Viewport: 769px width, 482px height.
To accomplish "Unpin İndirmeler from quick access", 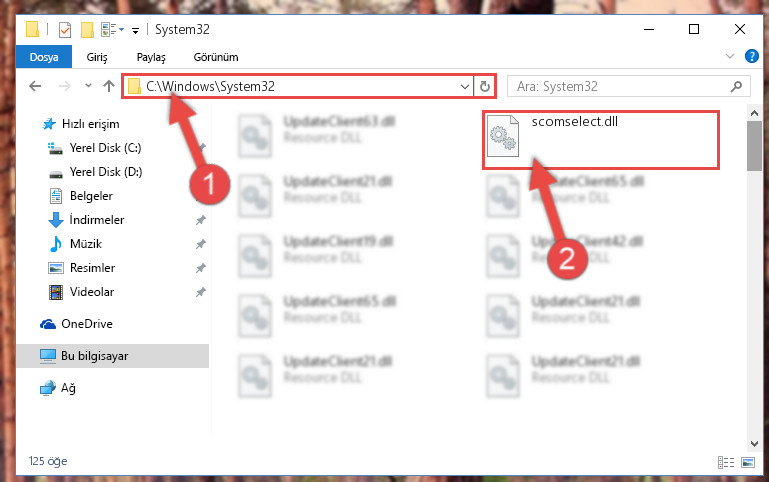I will (x=201, y=220).
